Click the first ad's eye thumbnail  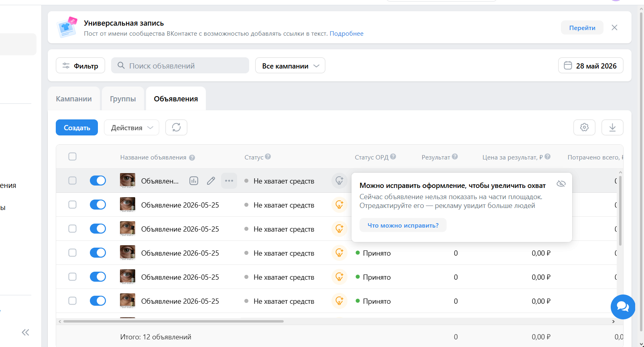coord(128,180)
